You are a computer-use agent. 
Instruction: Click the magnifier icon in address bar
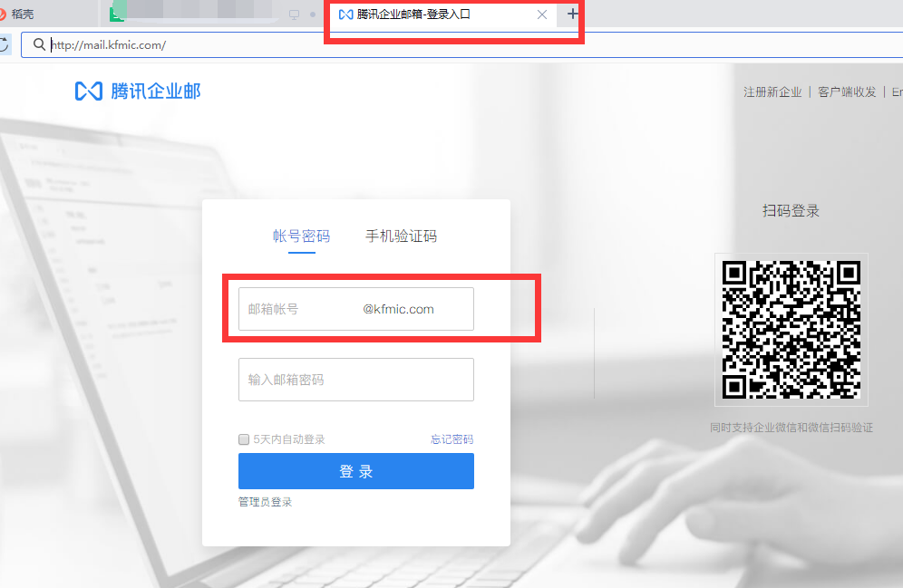[38, 44]
